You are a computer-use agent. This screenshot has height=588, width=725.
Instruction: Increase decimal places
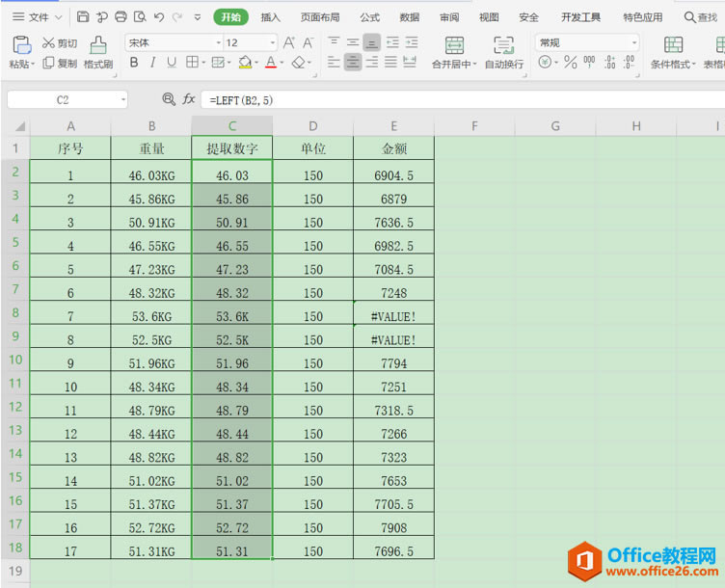point(610,62)
